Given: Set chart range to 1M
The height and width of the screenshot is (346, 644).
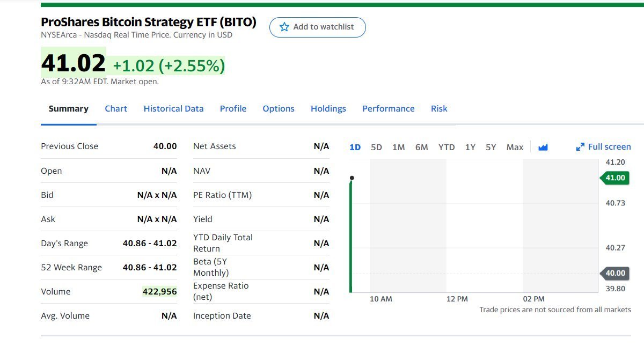Looking at the screenshot, I should (x=398, y=147).
